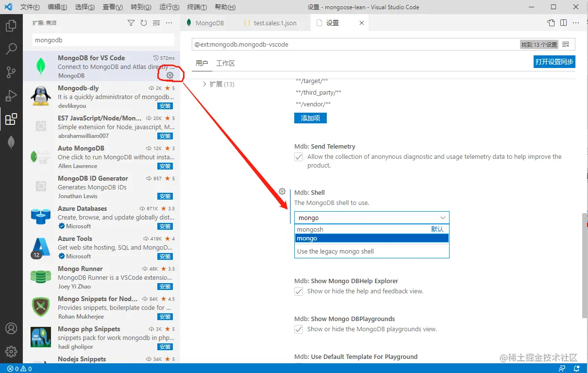Open the MongoDB leaf view in activity bar
The height and width of the screenshot is (373, 588).
pyautogui.click(x=11, y=142)
